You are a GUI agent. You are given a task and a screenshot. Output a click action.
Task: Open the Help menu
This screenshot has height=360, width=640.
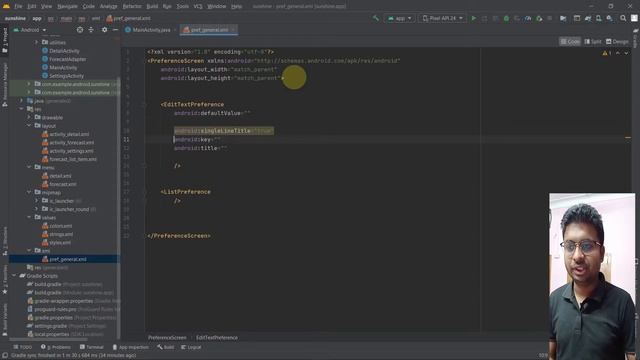pyautogui.click(x=236, y=7)
